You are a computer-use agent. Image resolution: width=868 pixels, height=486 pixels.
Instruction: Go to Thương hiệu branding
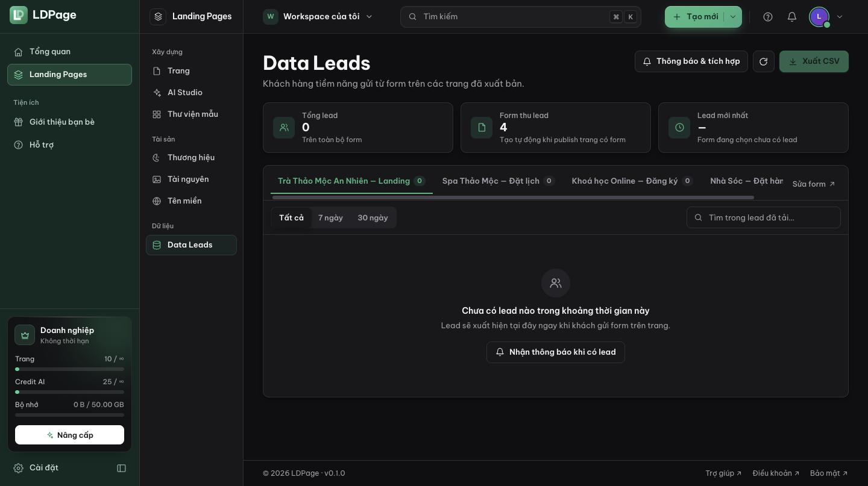click(x=191, y=158)
